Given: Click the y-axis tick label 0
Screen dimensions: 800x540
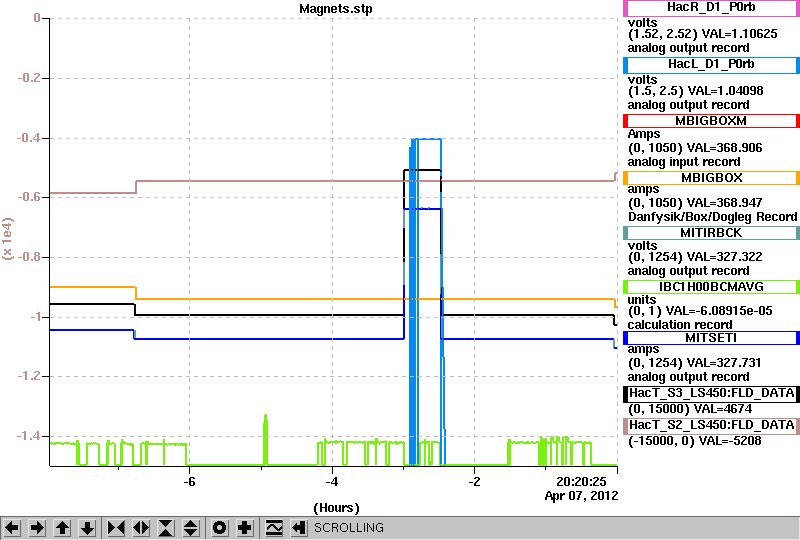Looking at the screenshot, I should click(x=37, y=18).
